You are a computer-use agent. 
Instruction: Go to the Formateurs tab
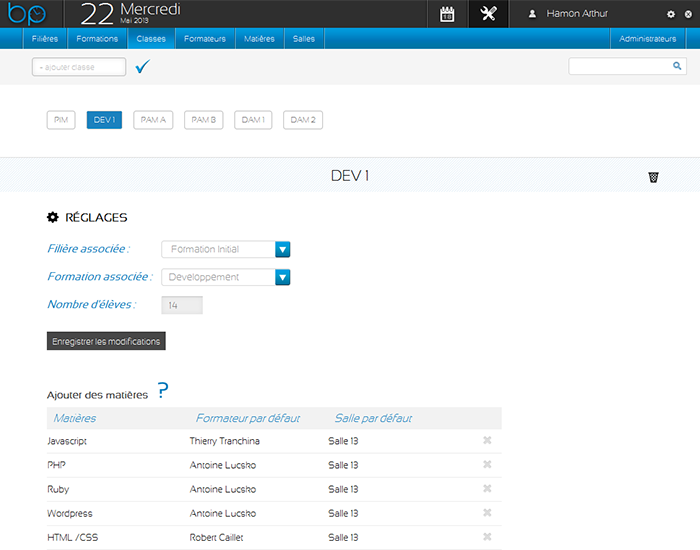(205, 39)
